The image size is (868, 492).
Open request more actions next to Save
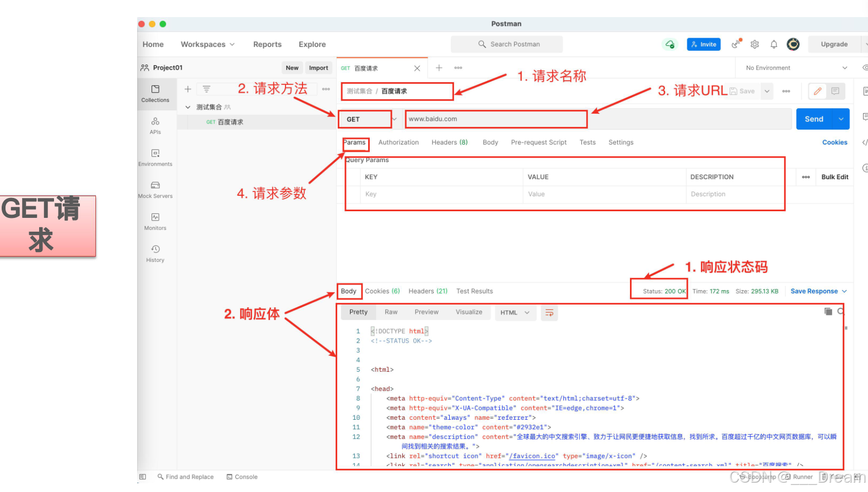(786, 91)
